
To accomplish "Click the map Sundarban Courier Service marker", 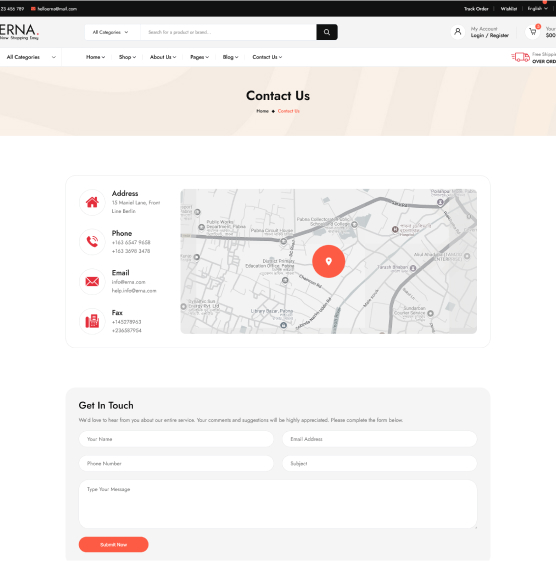I will 430,313.
